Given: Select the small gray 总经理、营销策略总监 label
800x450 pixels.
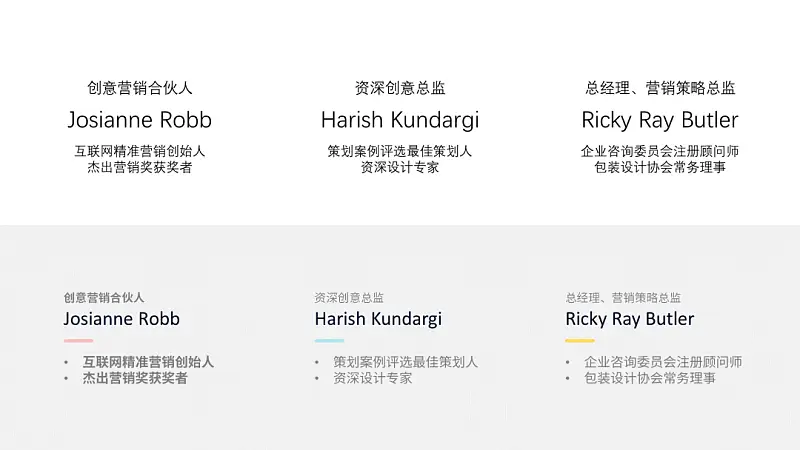Looking at the screenshot, I should 623,297.
